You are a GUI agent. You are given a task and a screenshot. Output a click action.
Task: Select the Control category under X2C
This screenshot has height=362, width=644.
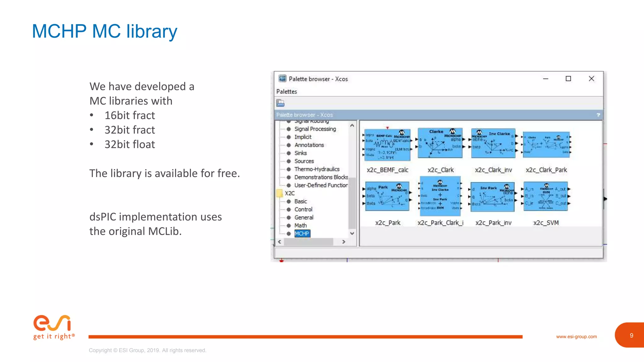tap(303, 209)
